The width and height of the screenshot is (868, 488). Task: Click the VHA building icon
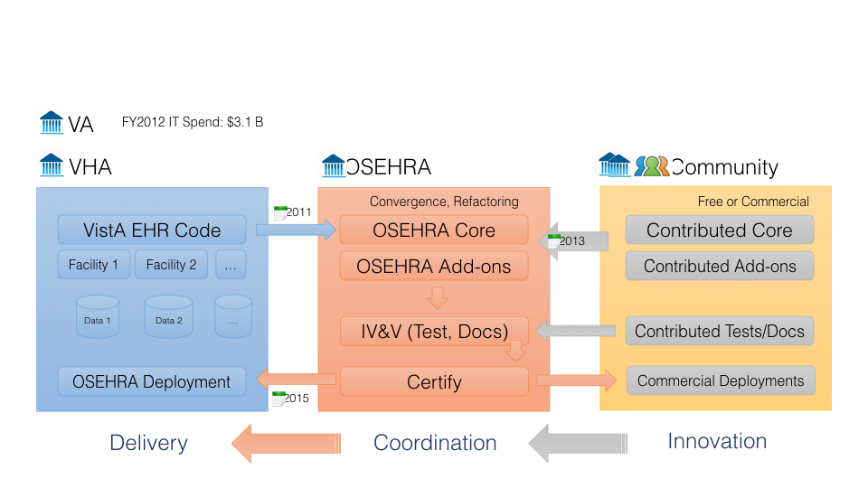coord(52,164)
